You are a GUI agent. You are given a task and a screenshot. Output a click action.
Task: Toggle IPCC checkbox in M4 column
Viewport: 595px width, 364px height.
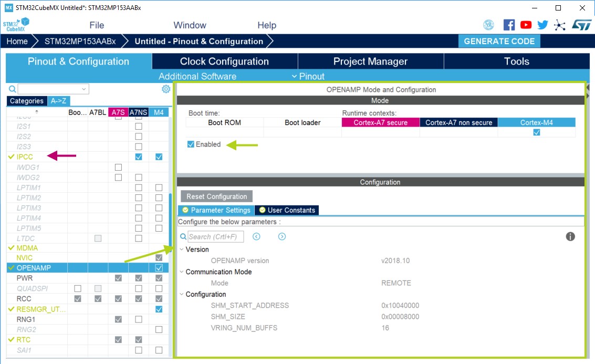point(159,157)
